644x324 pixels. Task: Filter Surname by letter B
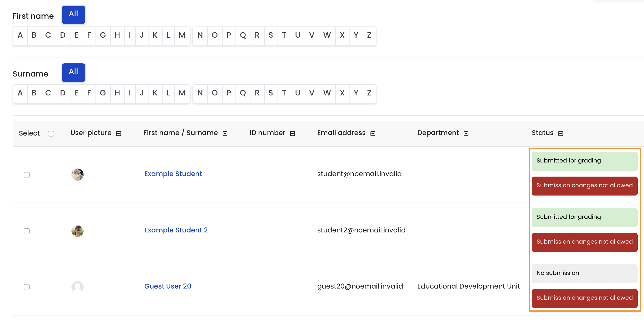pos(34,94)
